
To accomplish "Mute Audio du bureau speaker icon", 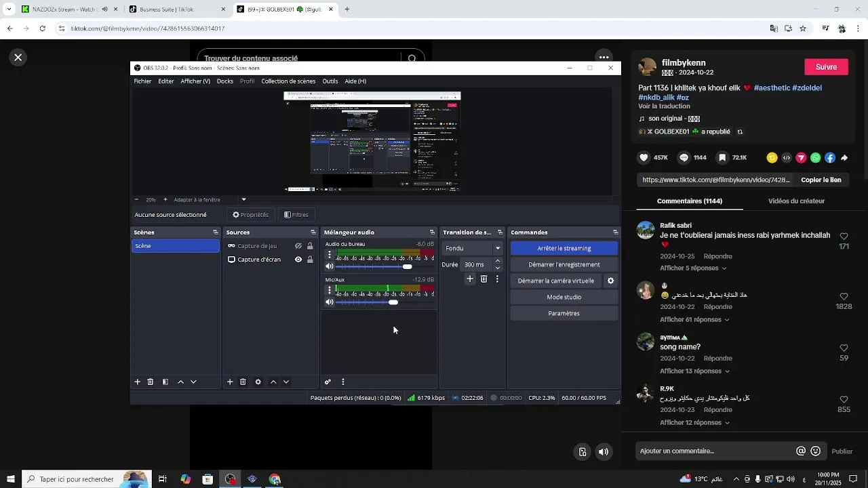I will click(x=330, y=266).
